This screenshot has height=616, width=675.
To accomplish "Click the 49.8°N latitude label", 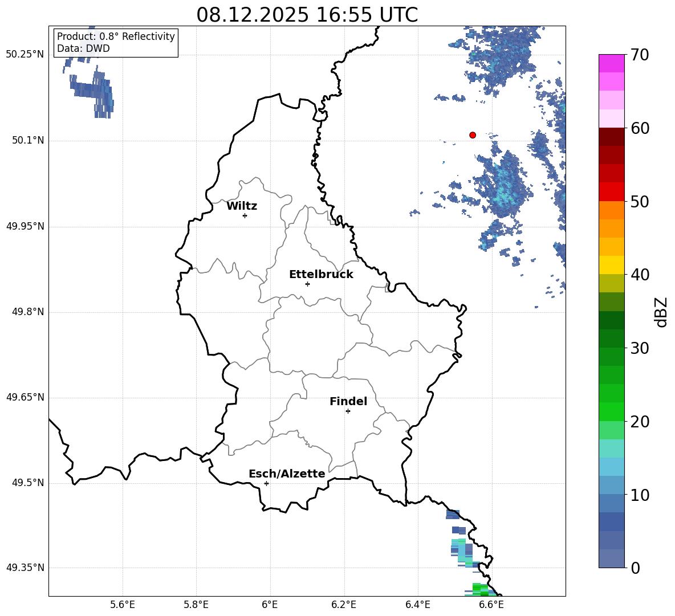I will (x=28, y=312).
